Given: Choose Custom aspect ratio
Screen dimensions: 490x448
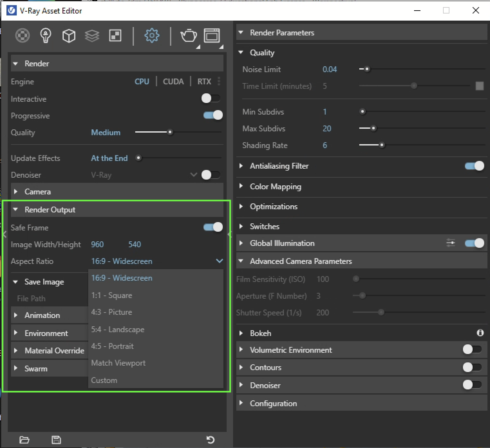Looking at the screenshot, I should tap(156, 380).
